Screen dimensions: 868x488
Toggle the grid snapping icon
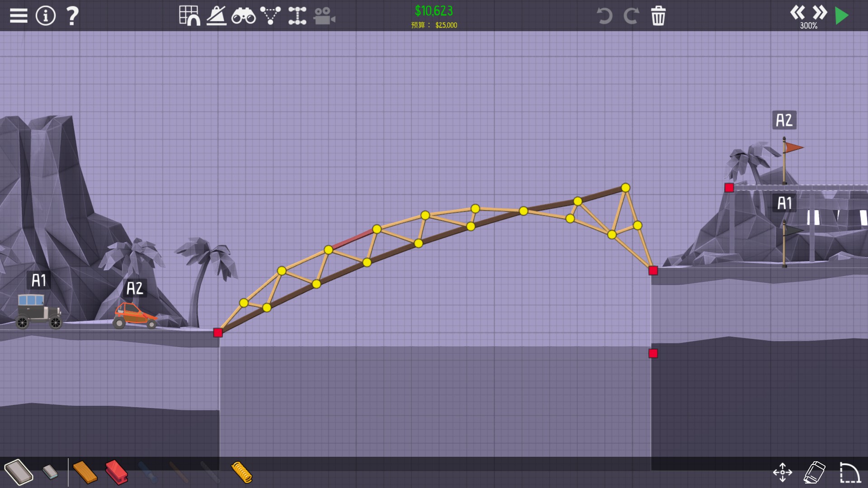tap(189, 16)
